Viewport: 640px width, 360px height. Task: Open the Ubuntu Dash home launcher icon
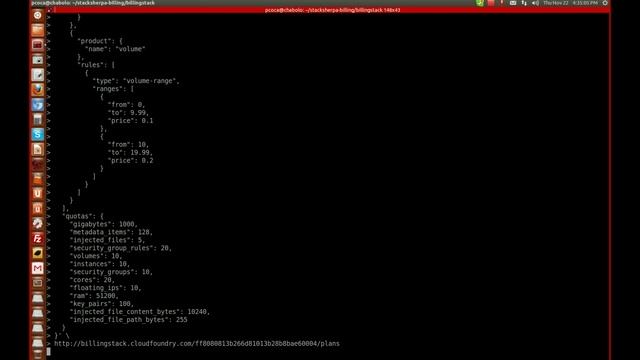point(38,16)
